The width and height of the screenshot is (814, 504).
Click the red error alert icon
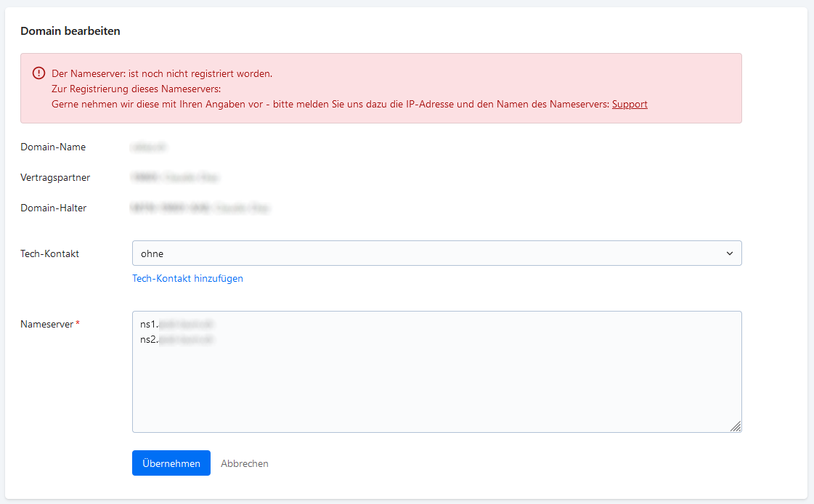(38, 73)
